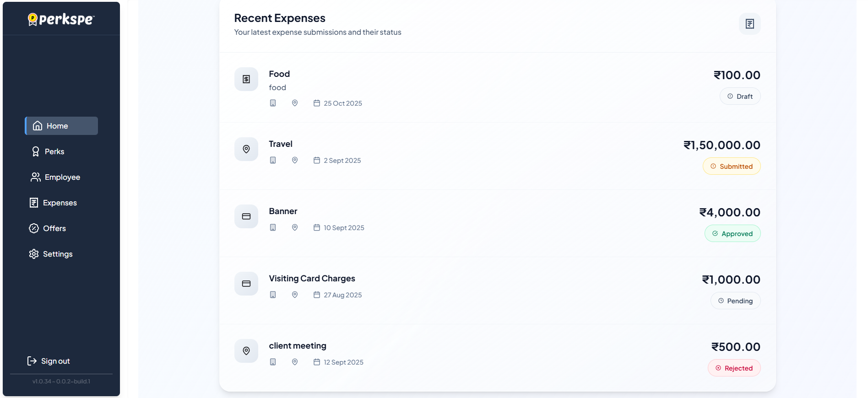Go to Perks in the sidebar

[54, 151]
